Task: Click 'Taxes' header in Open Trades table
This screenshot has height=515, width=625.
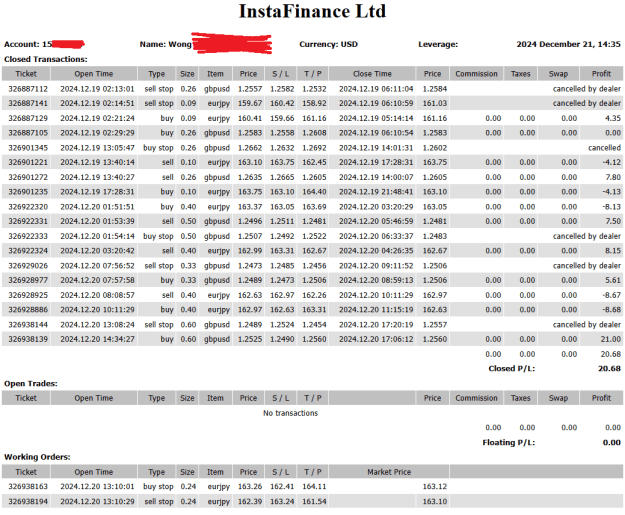Action: coord(521,398)
